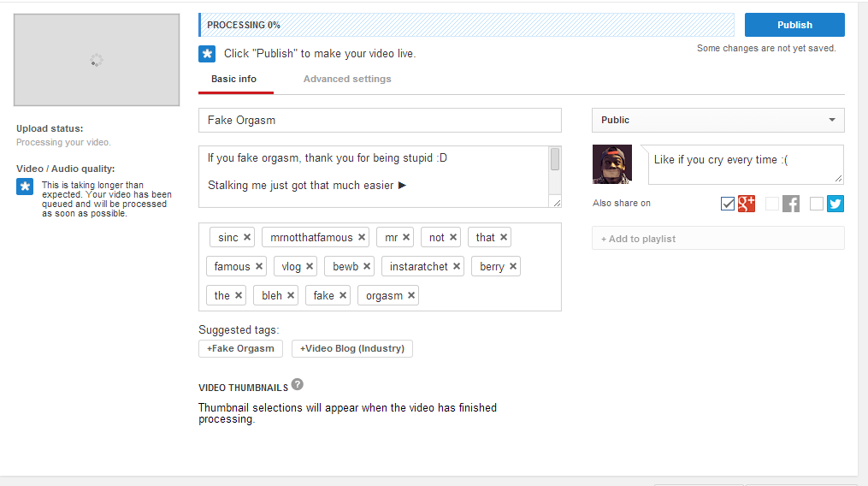Viewport: 868px width, 486px height.
Task: Click the Video Thumbnails help question icon
Action: [298, 384]
